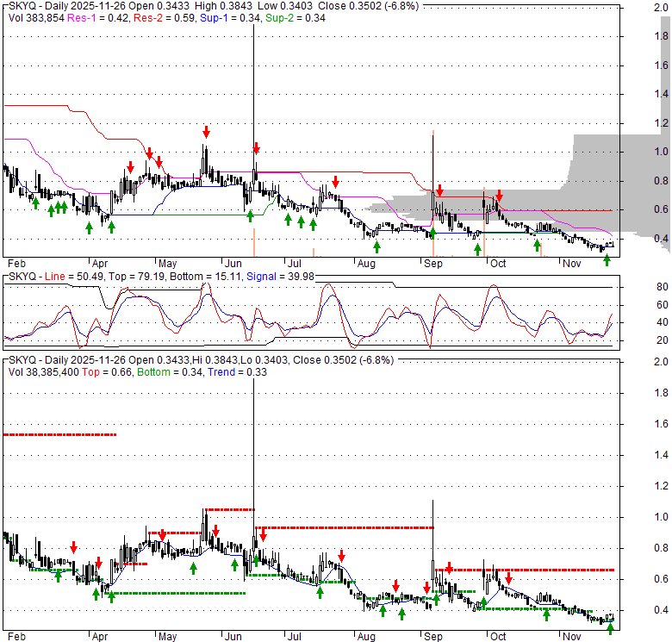Click the Vol 38,385,400 text in bottom chart
672x642 pixels.
click(x=44, y=372)
